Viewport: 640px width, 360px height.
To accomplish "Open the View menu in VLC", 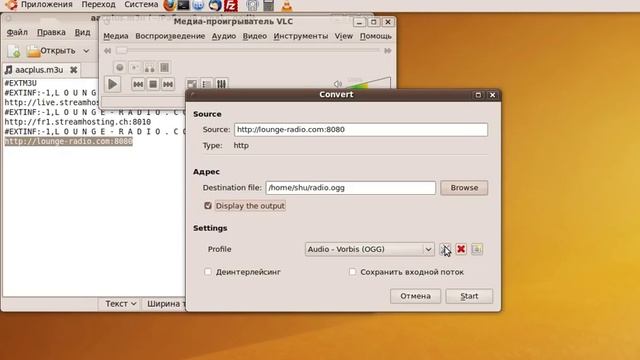I will [344, 36].
